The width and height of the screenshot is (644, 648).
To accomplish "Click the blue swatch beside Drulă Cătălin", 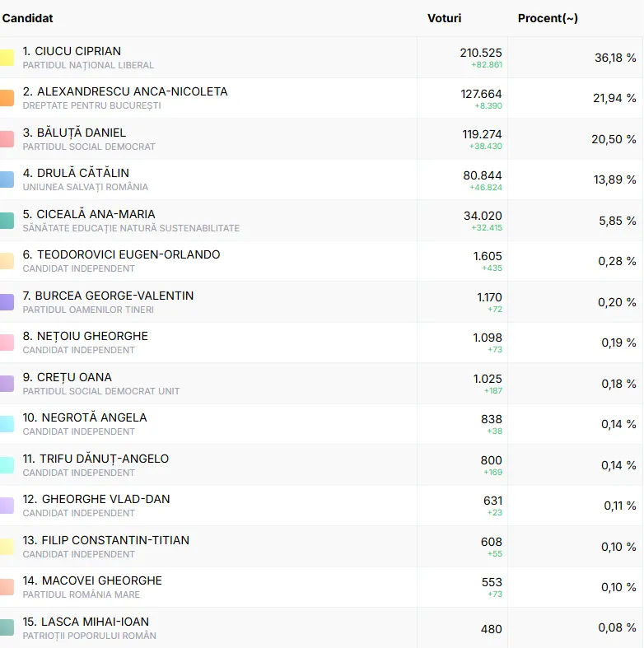I will click(x=7, y=179).
